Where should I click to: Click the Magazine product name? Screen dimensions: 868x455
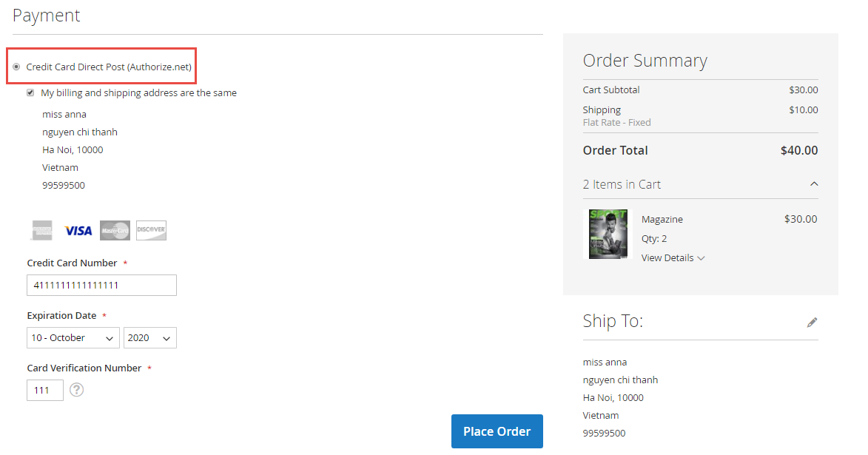[x=662, y=219]
